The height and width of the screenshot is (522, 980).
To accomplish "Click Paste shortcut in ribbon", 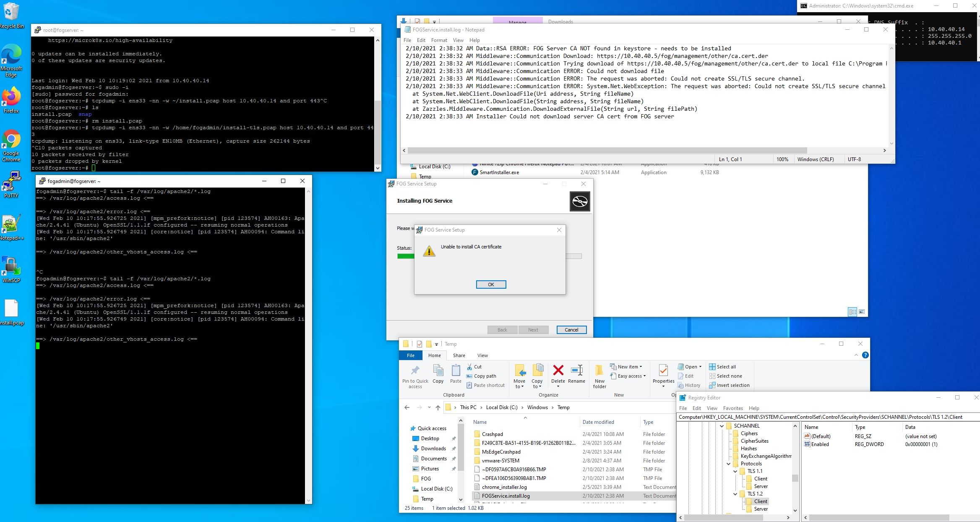I will pyautogui.click(x=485, y=385).
